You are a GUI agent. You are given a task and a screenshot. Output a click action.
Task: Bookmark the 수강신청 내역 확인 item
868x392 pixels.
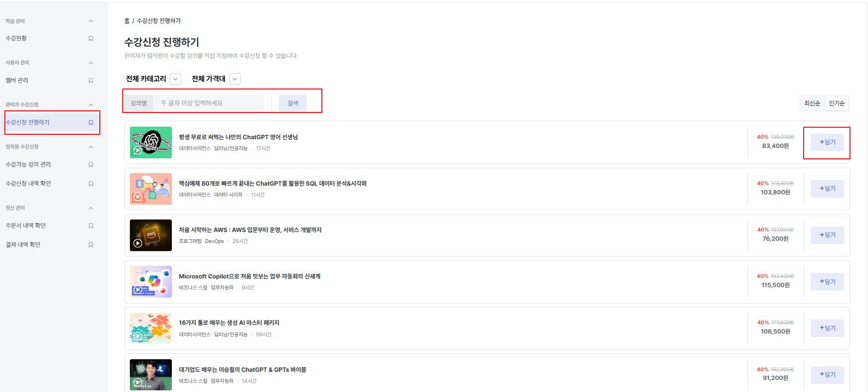91,184
